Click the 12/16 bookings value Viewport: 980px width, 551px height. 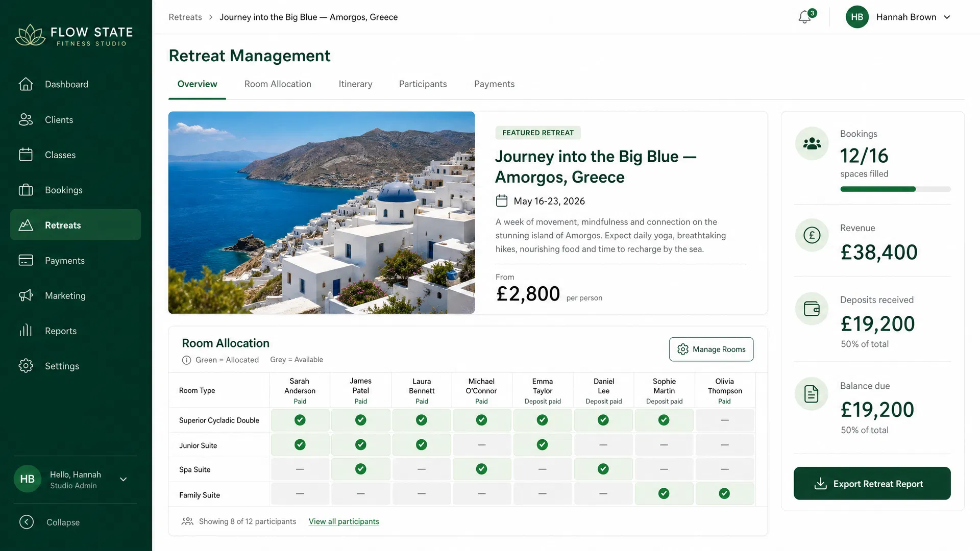pyautogui.click(x=864, y=156)
